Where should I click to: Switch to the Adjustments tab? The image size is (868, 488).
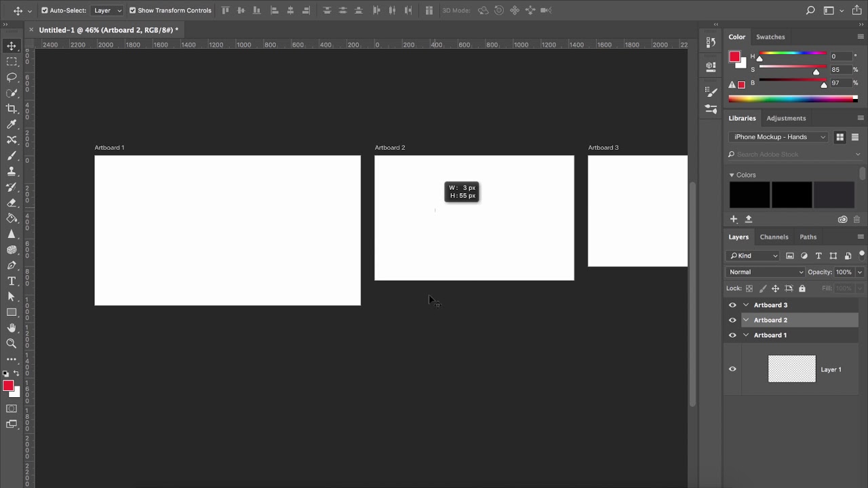(786, 118)
